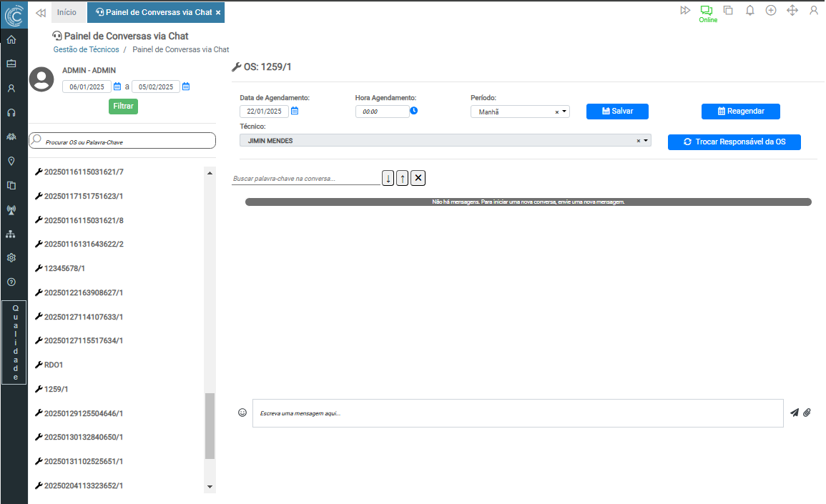Collapse the sidebar with double-arrow icon
The height and width of the screenshot is (504, 826).
(40, 12)
